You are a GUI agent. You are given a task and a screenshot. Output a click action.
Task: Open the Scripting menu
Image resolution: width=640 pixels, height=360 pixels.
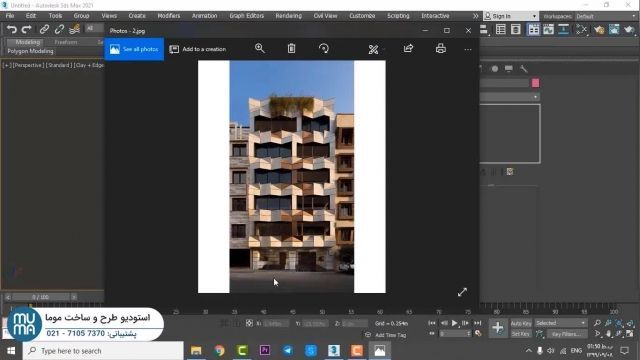click(x=398, y=16)
